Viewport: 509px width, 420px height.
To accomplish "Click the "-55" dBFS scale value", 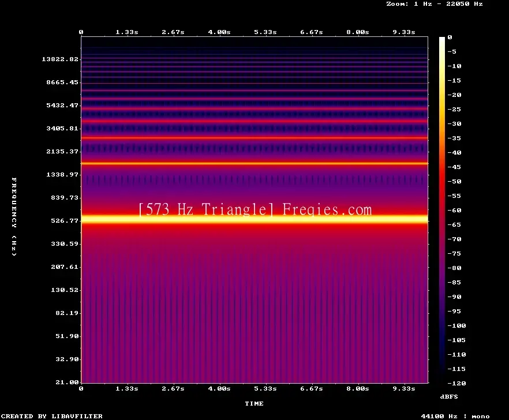I will [x=454, y=196].
